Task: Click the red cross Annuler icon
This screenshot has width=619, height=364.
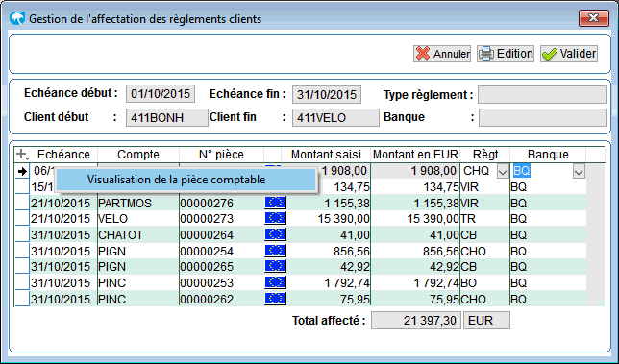Action: [423, 54]
